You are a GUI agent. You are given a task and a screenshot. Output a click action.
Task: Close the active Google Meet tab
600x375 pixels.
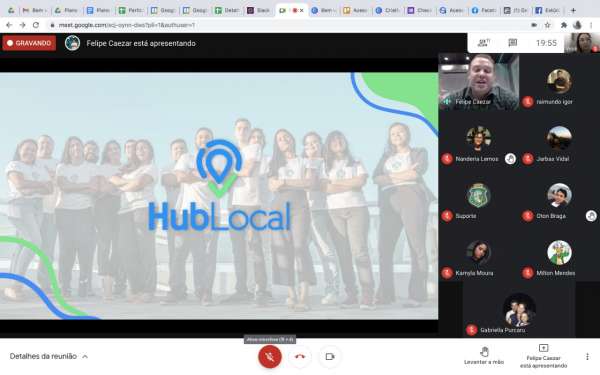[x=302, y=10]
